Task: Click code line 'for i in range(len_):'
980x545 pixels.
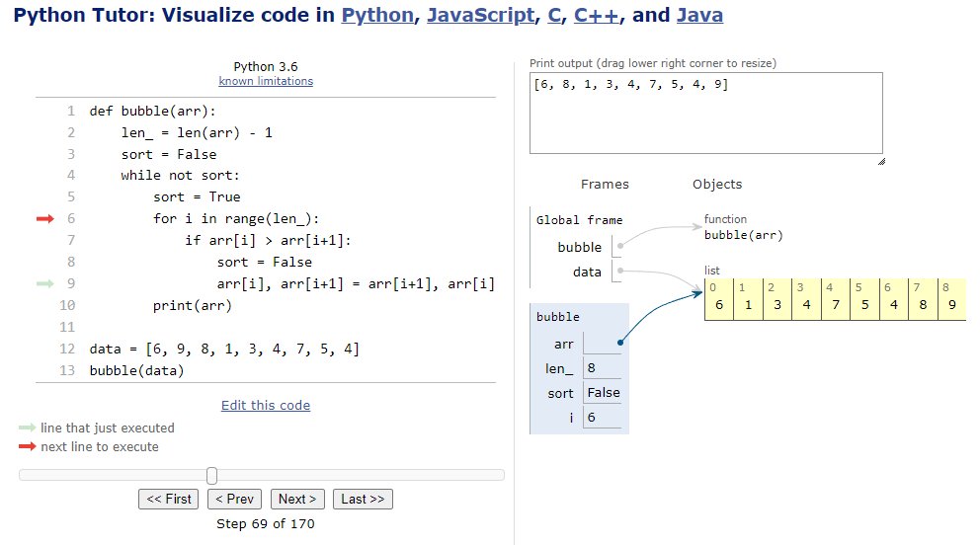Action: [236, 219]
